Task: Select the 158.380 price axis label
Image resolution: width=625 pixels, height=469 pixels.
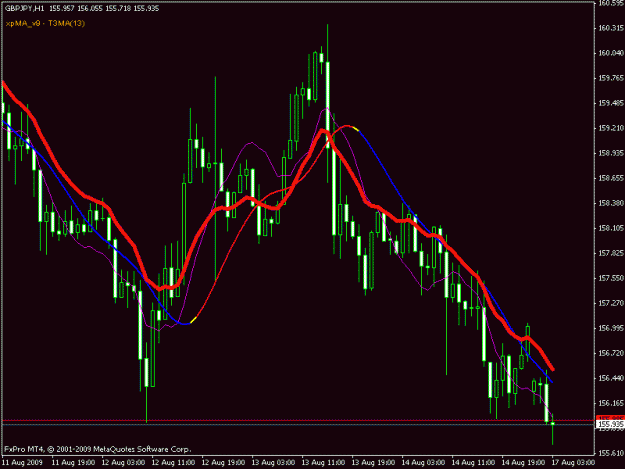Action: pos(610,203)
